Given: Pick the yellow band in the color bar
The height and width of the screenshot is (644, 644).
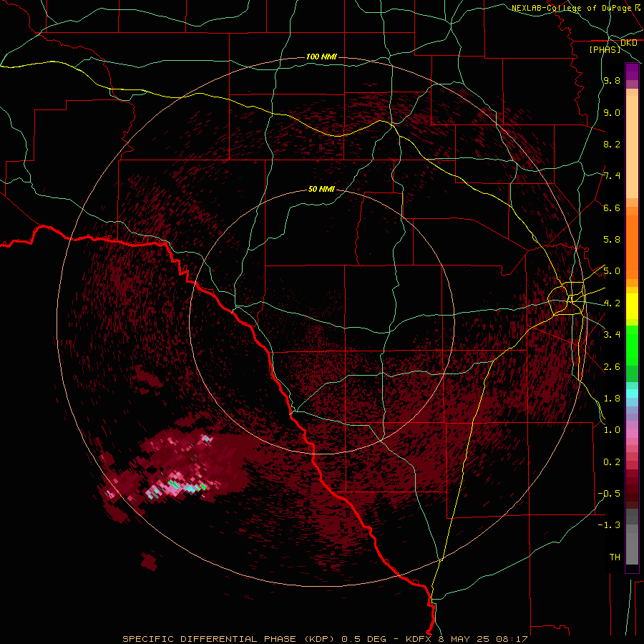Looking at the screenshot, I should [632, 306].
